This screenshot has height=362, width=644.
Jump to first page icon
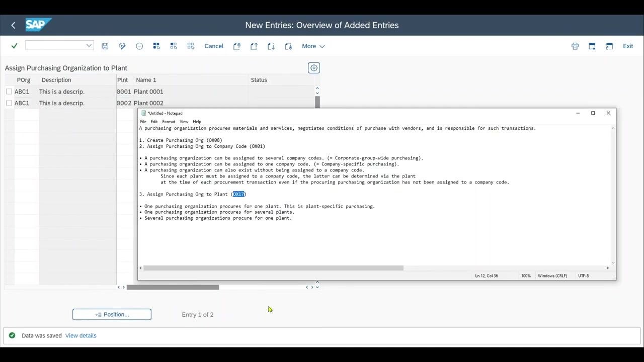(237, 46)
